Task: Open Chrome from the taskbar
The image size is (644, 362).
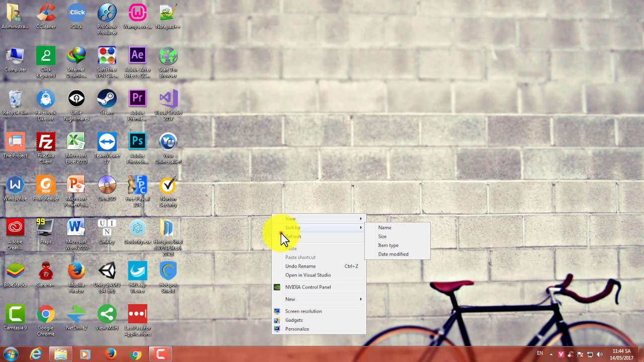Action: pos(135,354)
